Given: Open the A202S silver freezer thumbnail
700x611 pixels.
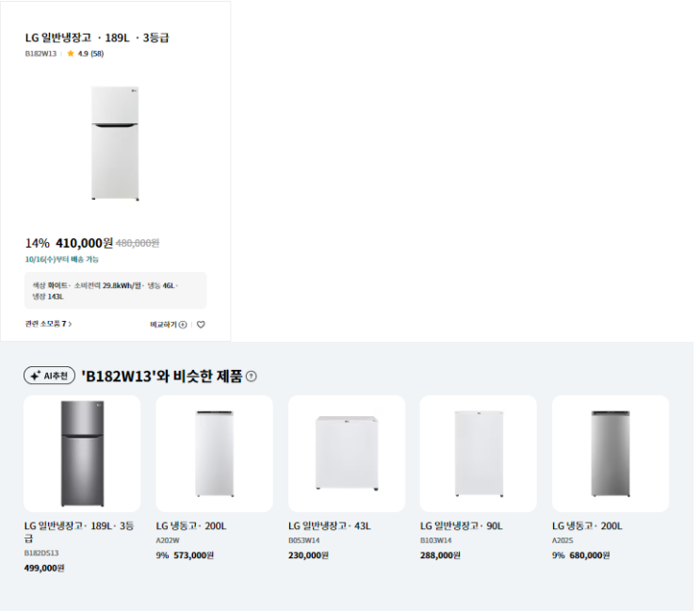Looking at the screenshot, I should 610,454.
